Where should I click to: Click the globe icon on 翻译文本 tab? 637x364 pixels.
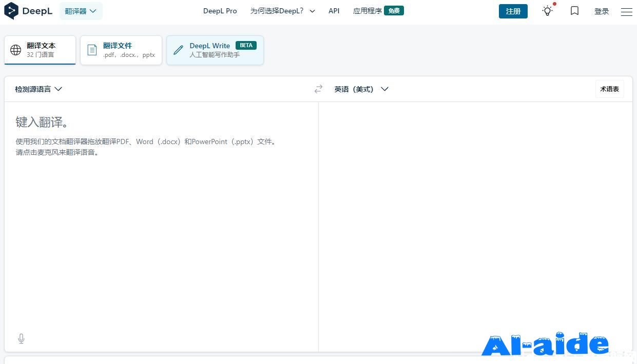(x=16, y=50)
